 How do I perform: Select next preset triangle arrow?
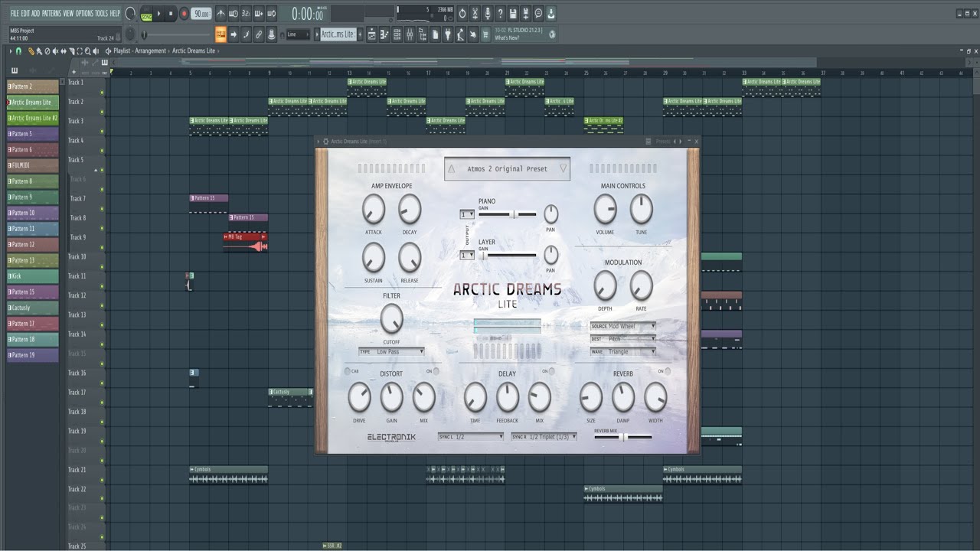(x=563, y=169)
